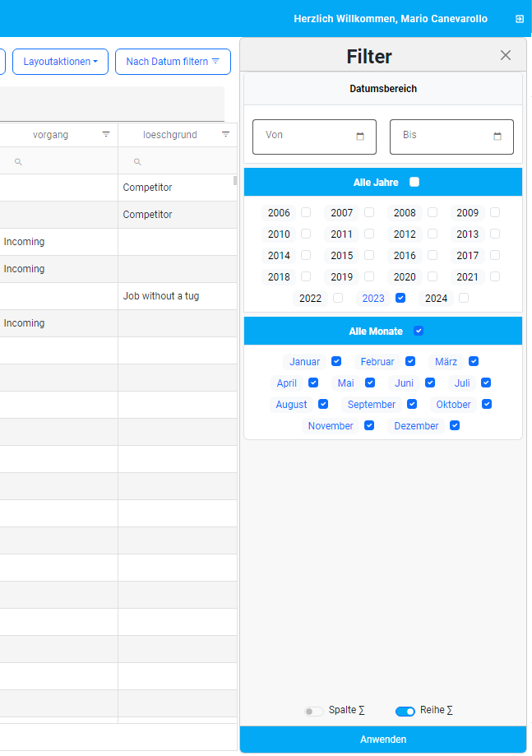Uncheck the Alle Monate checkbox

coord(419,331)
